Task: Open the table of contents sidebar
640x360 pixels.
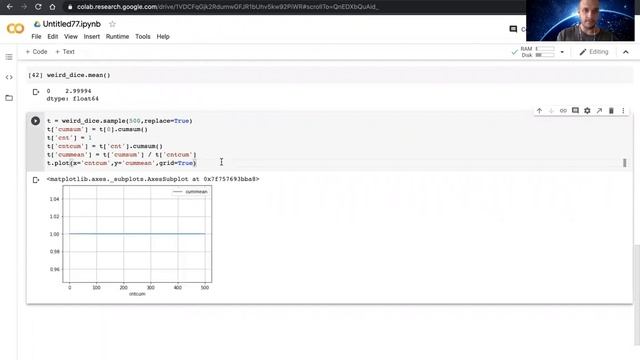Action: click(9, 57)
